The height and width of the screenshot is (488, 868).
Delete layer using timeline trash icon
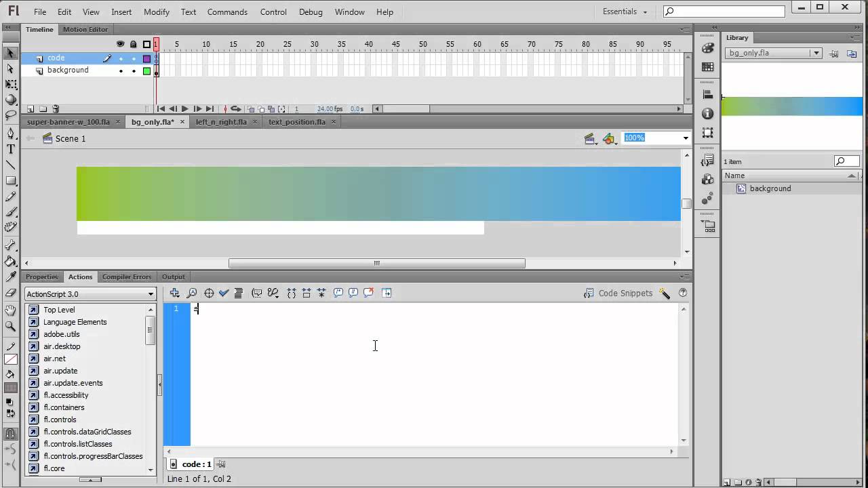pos(56,108)
